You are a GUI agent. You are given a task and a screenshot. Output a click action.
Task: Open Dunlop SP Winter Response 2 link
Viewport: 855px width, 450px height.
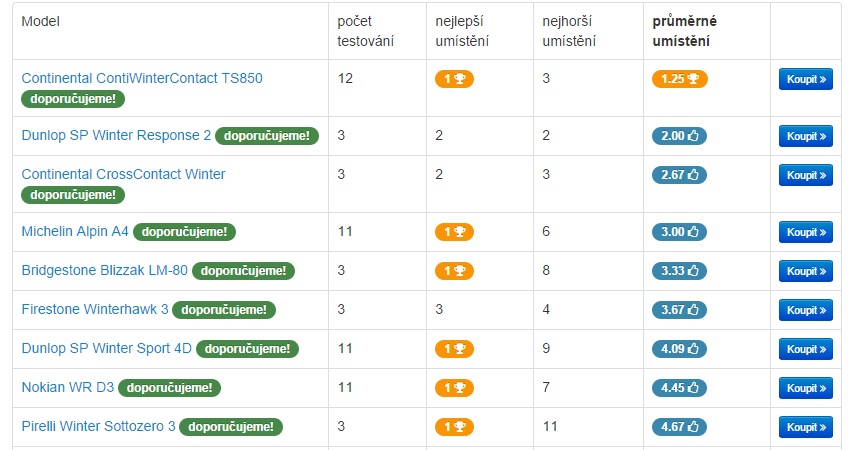click(x=116, y=136)
